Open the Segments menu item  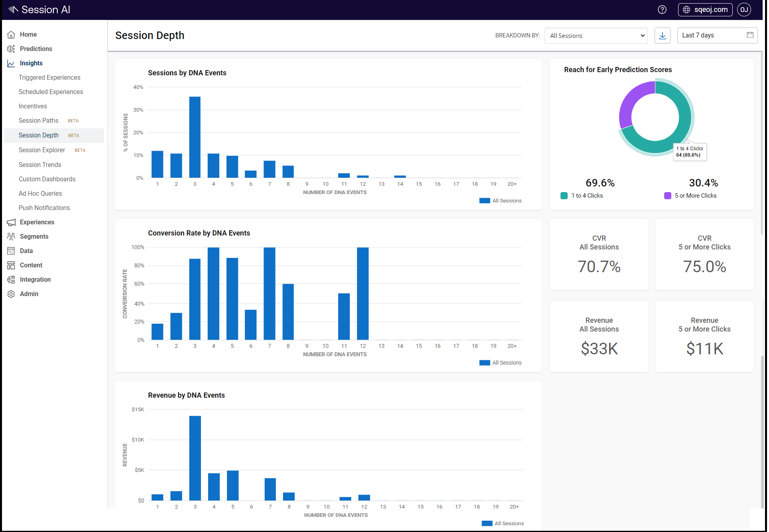[34, 237]
